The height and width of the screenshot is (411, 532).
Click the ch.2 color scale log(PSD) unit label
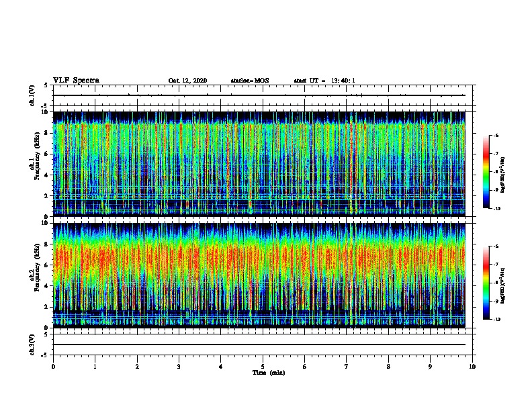(x=503, y=286)
